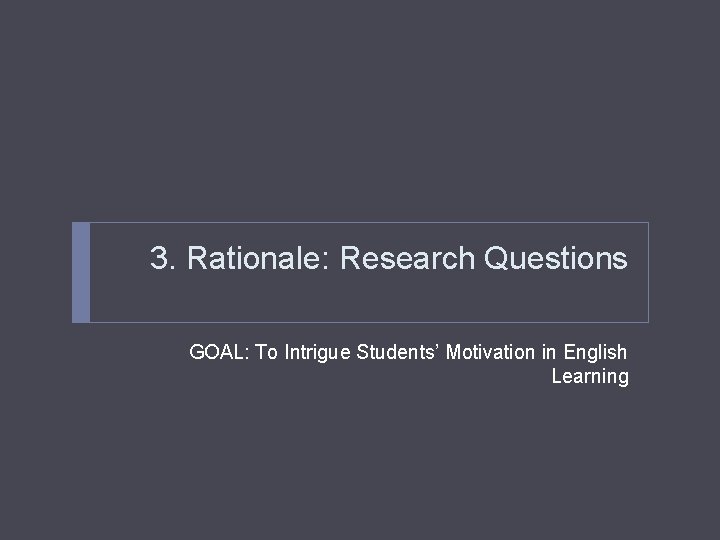
Task: Click the word "To" in the subtitle
Action: point(267,352)
